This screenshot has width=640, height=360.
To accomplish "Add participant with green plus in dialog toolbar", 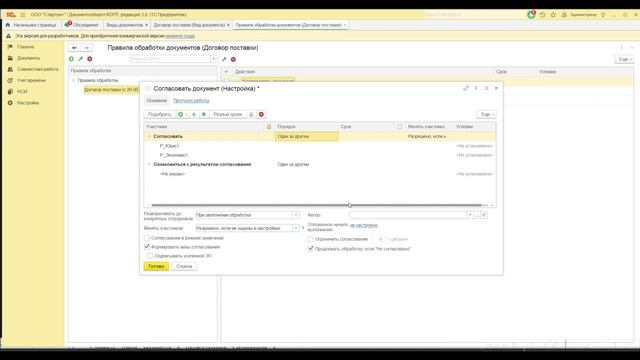I will point(180,115).
